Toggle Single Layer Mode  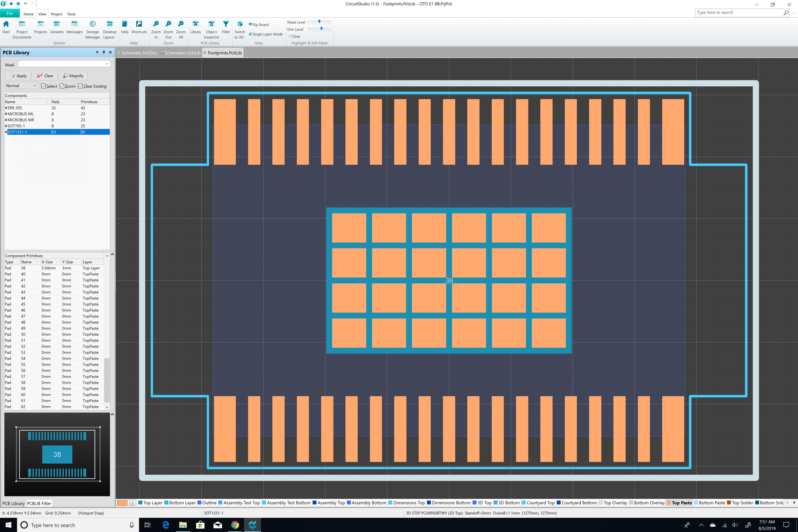tap(266, 34)
